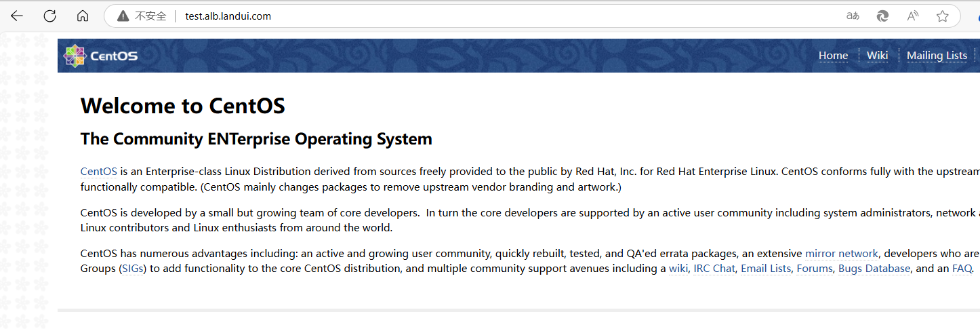The image size is (980, 329).
Task: Open the IRC Chat link
Action: point(714,269)
